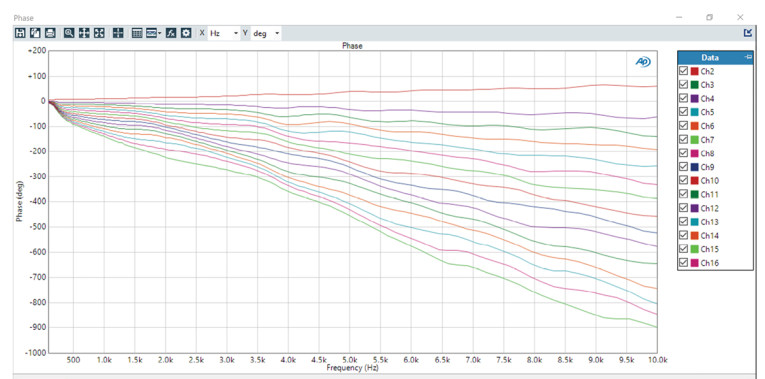
Task: Toggle the Ch11 trace checkbox
Action: pyautogui.click(x=684, y=194)
